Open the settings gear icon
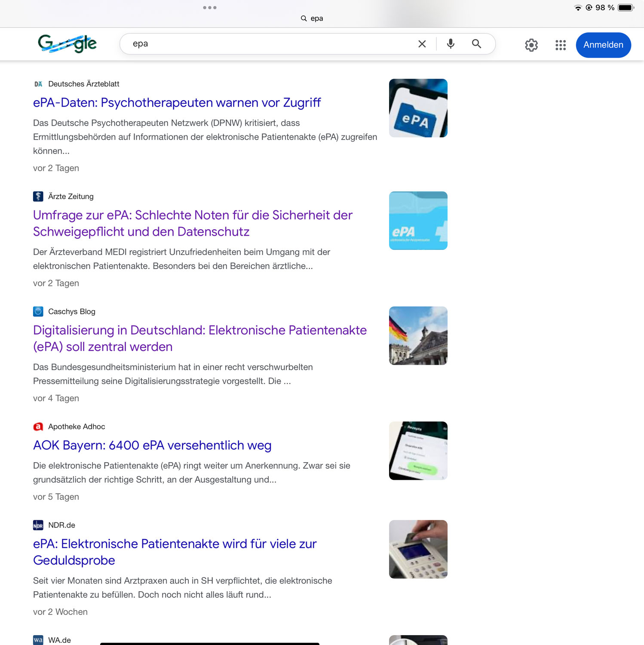The height and width of the screenshot is (645, 644). [x=531, y=45]
